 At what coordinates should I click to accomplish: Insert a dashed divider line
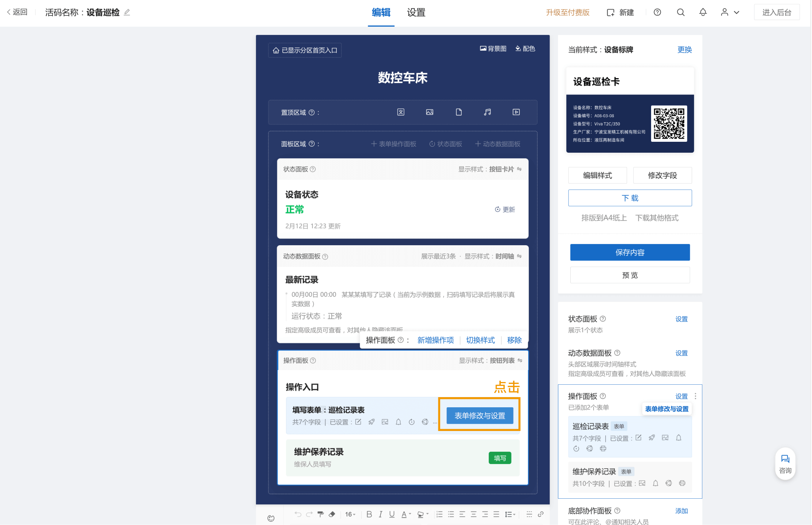click(x=529, y=514)
